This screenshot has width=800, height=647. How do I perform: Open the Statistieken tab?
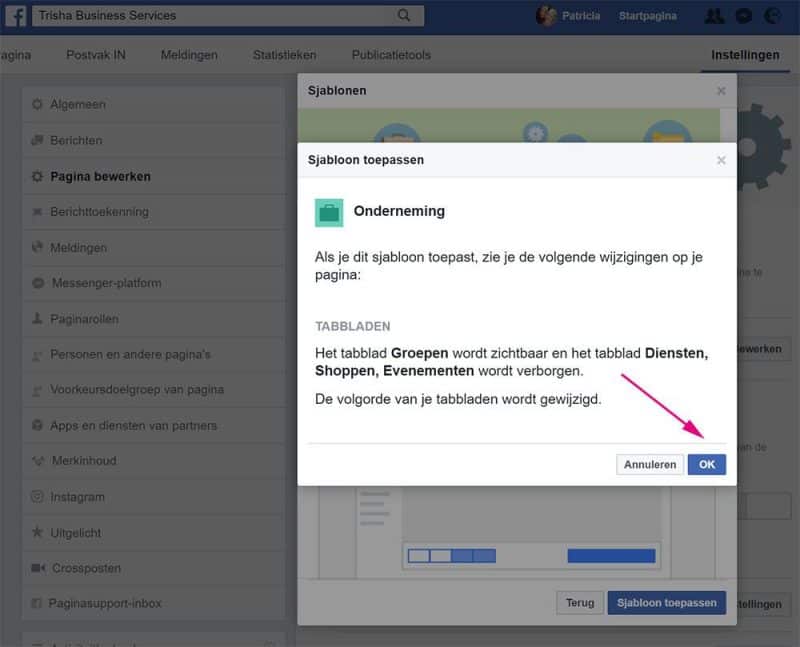click(285, 55)
